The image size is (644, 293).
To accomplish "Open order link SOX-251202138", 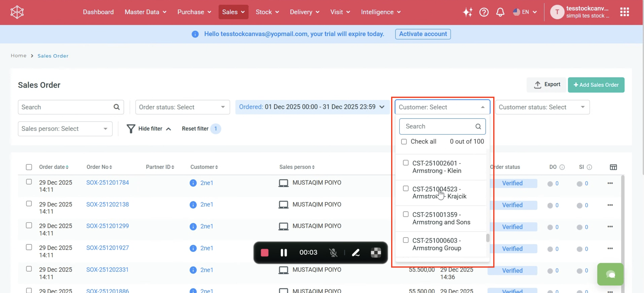I will (x=107, y=204).
